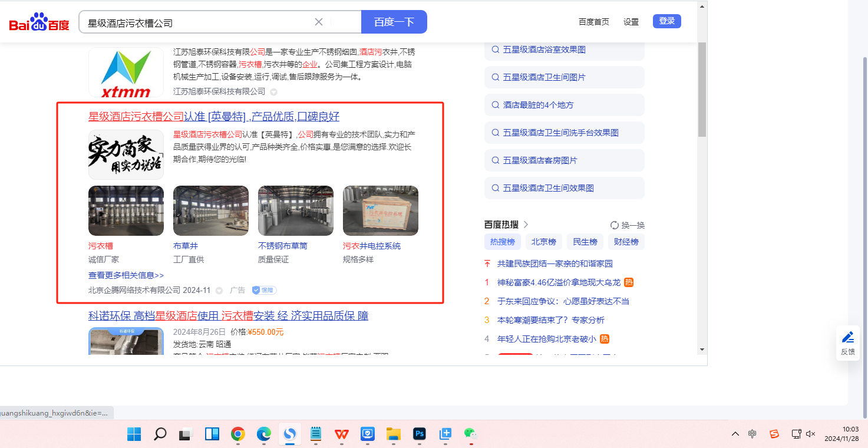Click the 污衣槽 caption link

(101, 246)
